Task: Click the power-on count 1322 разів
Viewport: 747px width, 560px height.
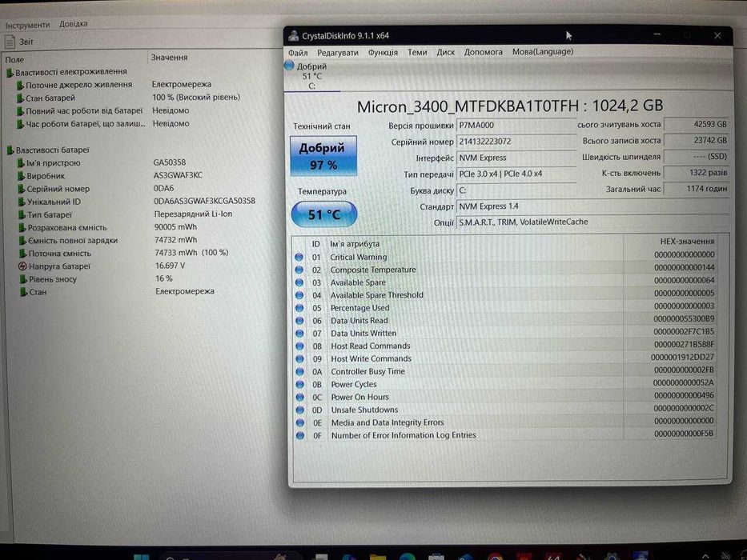Action: pyautogui.click(x=696, y=172)
